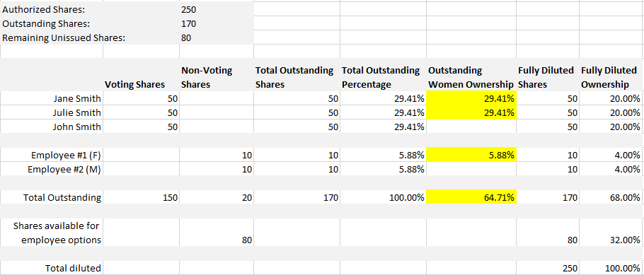644x275 pixels.
Task: Select the Outstanding Shares value 170 cell
Action: [x=217, y=23]
